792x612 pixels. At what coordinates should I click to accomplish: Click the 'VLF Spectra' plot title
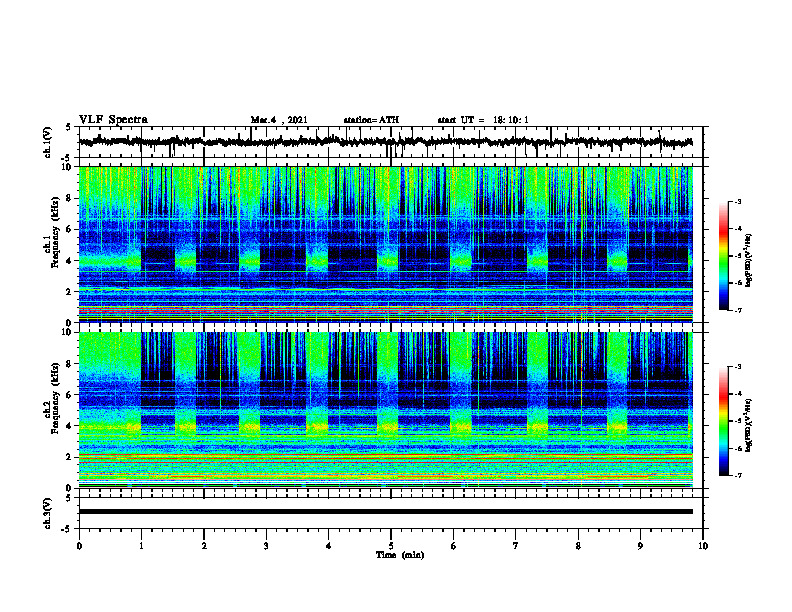pos(113,120)
